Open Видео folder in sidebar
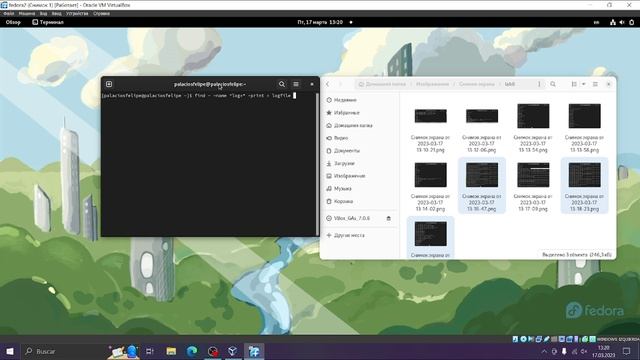640x360 pixels. pos(337,138)
